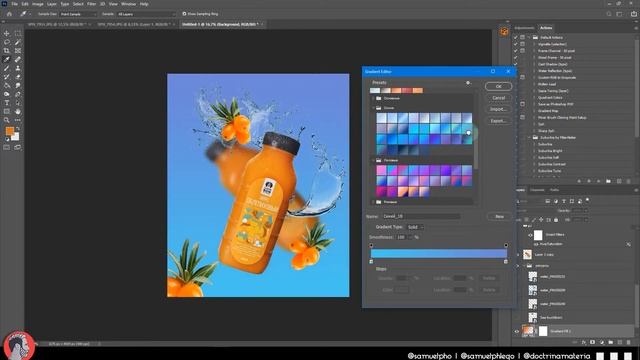Viewport: 640px width, 360px height.
Task: Expand first gradient preset folder
Action: (373, 98)
